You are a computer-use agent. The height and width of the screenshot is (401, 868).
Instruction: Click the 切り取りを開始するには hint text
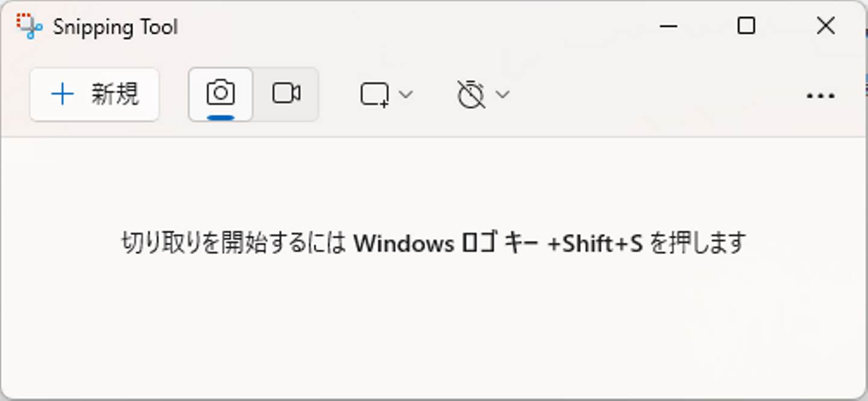pos(233,244)
